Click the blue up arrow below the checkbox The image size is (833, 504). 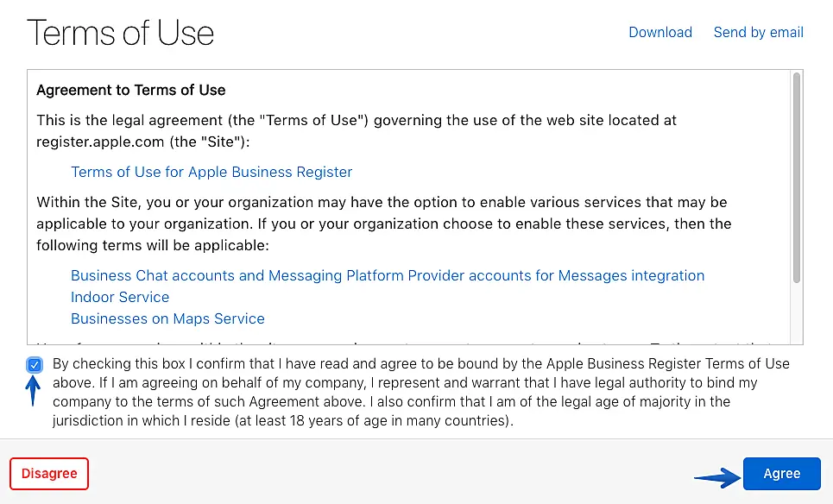coord(35,390)
